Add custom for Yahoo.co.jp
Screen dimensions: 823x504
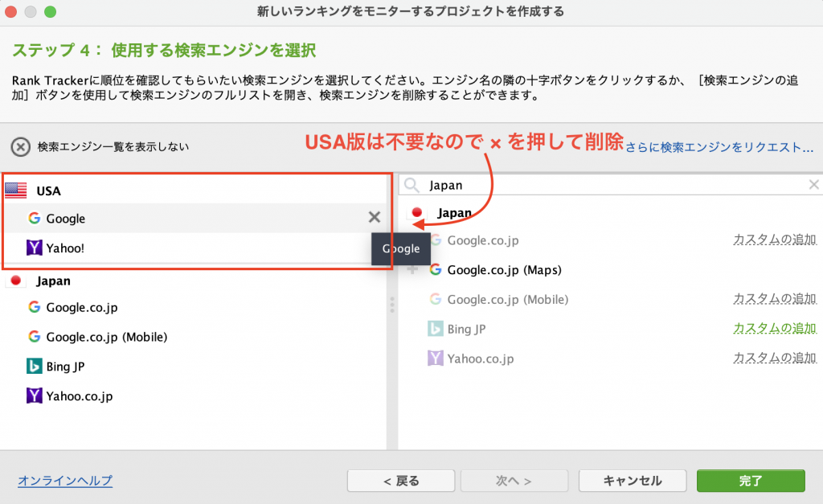coord(775,358)
